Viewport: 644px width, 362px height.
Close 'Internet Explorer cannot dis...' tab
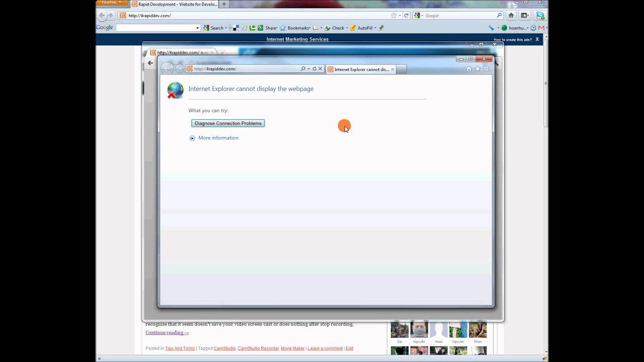click(392, 69)
